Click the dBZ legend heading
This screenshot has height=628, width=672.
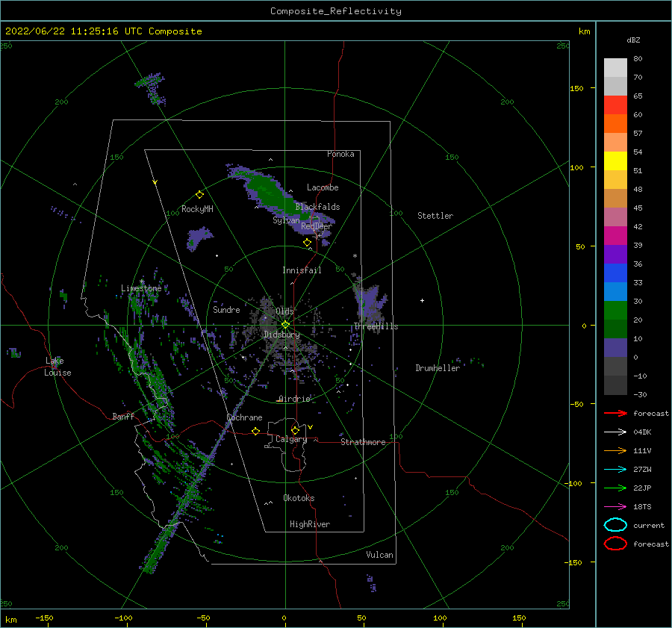(x=633, y=40)
